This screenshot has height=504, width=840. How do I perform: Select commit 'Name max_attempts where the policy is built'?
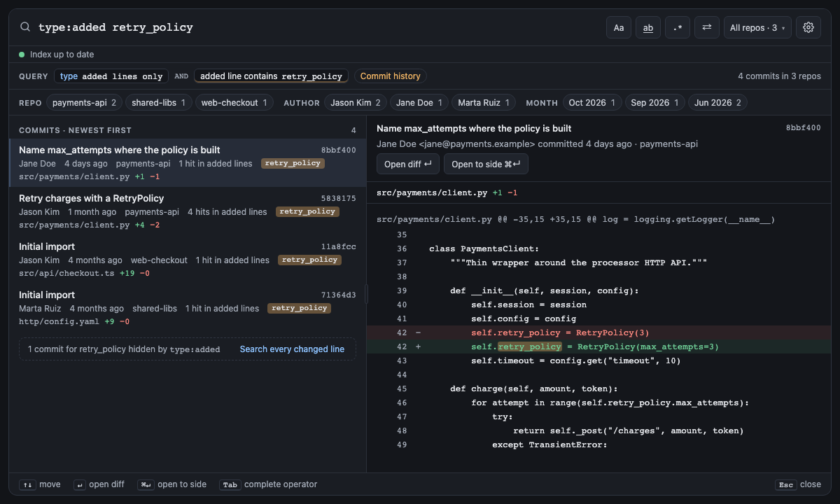pyautogui.click(x=188, y=162)
